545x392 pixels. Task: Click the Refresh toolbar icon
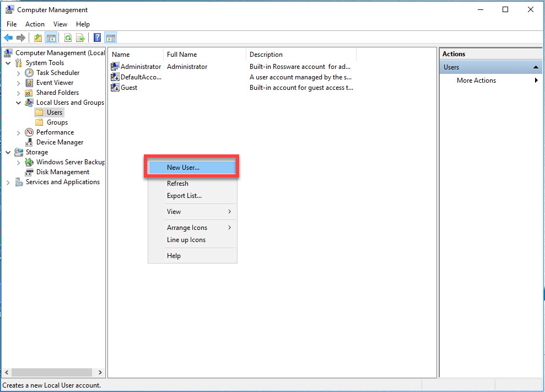click(68, 37)
